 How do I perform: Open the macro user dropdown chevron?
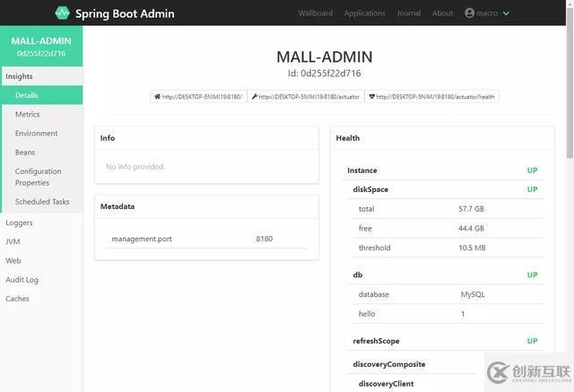(506, 13)
